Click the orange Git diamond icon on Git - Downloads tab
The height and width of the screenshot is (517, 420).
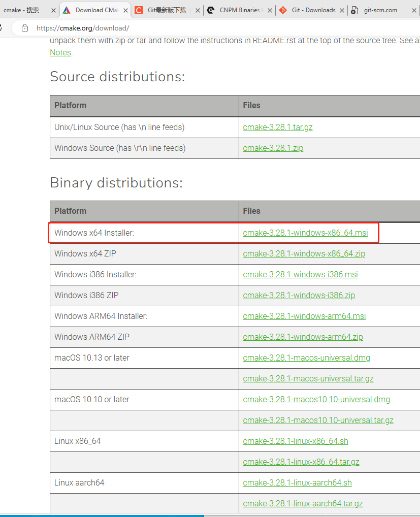(x=283, y=10)
